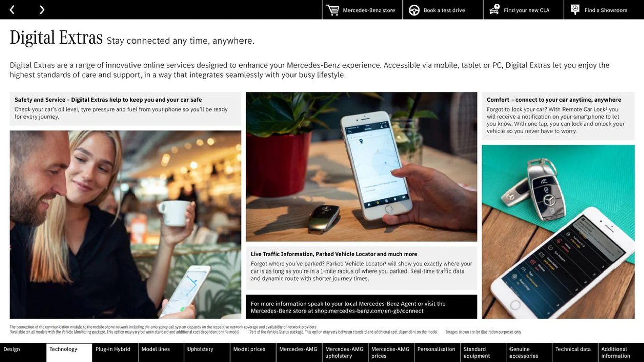Image resolution: width=644 pixels, height=362 pixels.
Task: Click the left navigation arrow
Action: (x=12, y=9)
